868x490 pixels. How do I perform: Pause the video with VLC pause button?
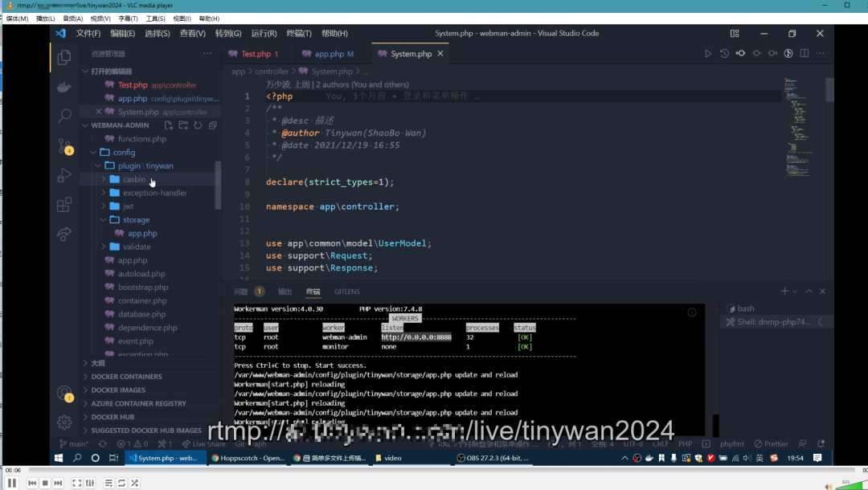(x=11, y=483)
